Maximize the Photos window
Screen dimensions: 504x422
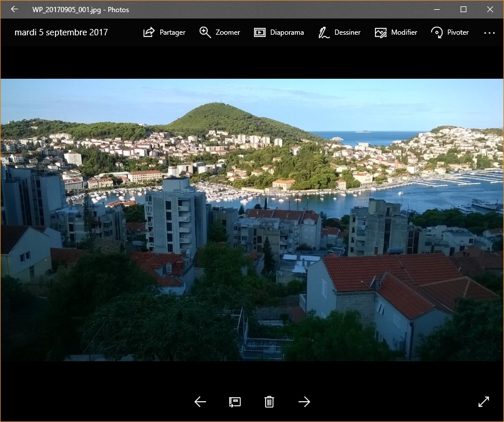click(463, 9)
